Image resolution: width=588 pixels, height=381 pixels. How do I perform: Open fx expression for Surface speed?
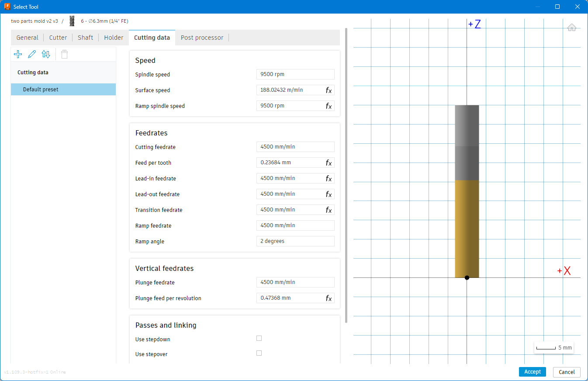pyautogui.click(x=329, y=90)
